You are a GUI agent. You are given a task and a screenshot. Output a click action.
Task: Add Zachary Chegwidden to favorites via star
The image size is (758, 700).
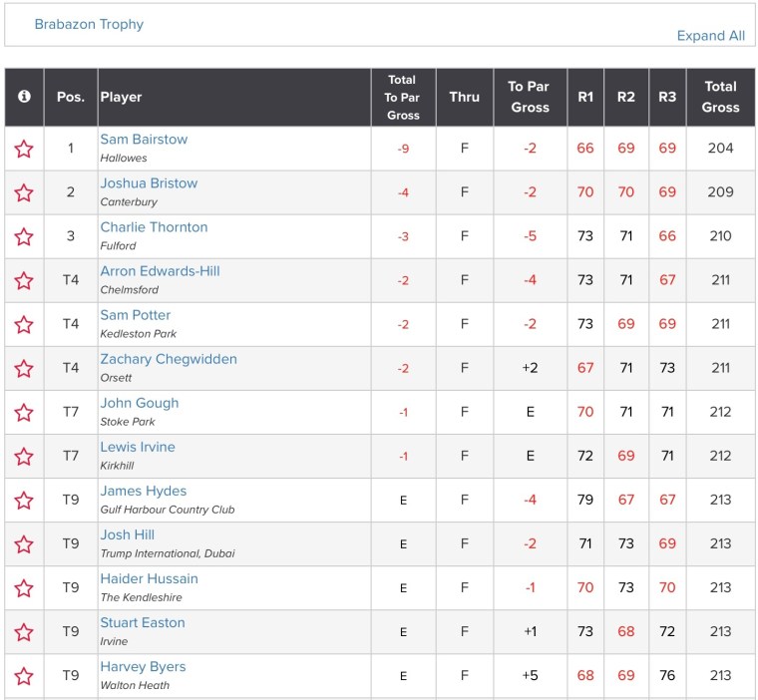(x=24, y=368)
